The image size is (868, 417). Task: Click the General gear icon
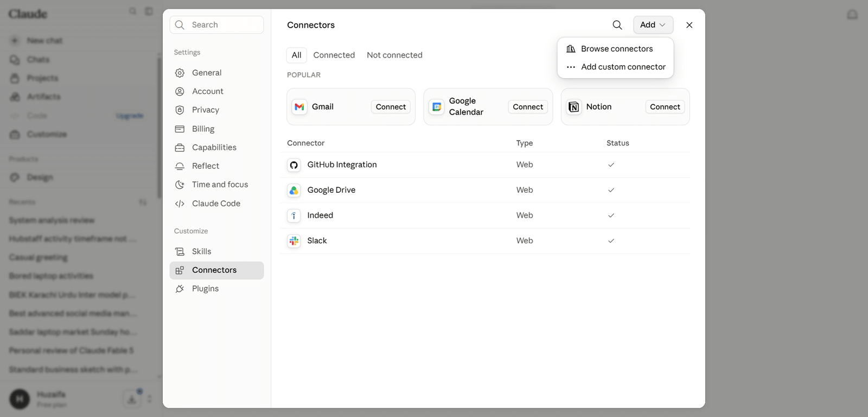point(180,73)
